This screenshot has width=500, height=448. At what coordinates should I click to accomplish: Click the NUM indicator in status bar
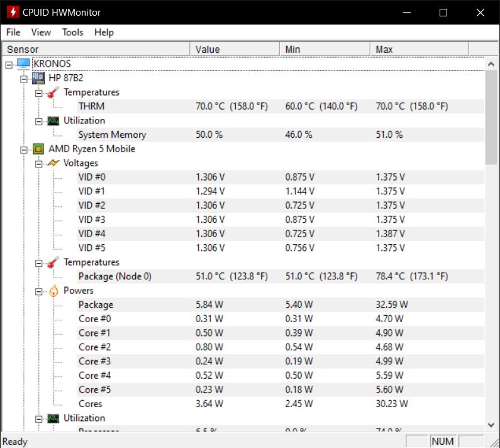pyautogui.click(x=443, y=442)
